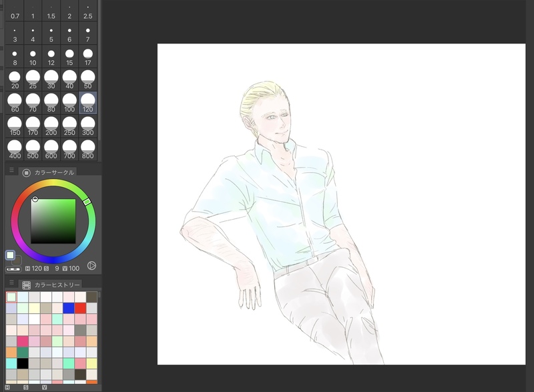Pick the selected pale green history swatch
Screen dimensions: 534x392
(11, 297)
